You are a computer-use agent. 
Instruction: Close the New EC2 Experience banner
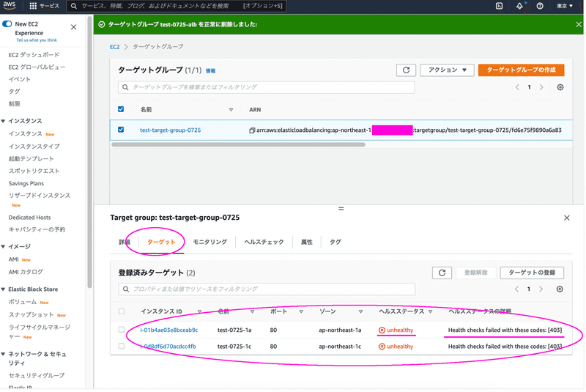74,27
